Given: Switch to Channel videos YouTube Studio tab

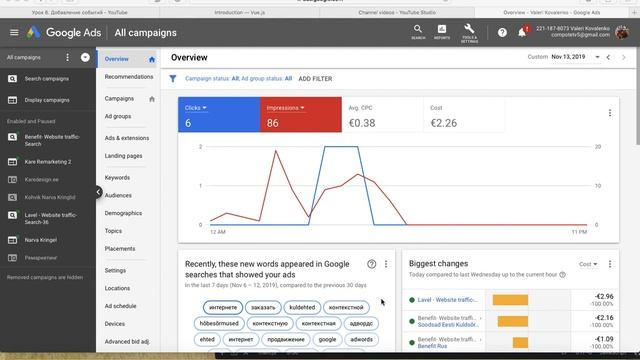Looking at the screenshot, I should point(397,13).
